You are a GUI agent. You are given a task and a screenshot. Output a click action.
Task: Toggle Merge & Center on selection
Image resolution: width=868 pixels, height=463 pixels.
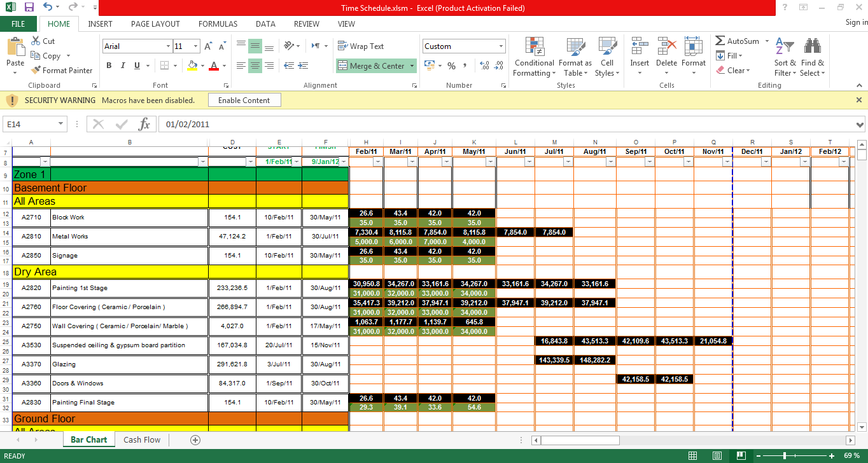point(371,66)
